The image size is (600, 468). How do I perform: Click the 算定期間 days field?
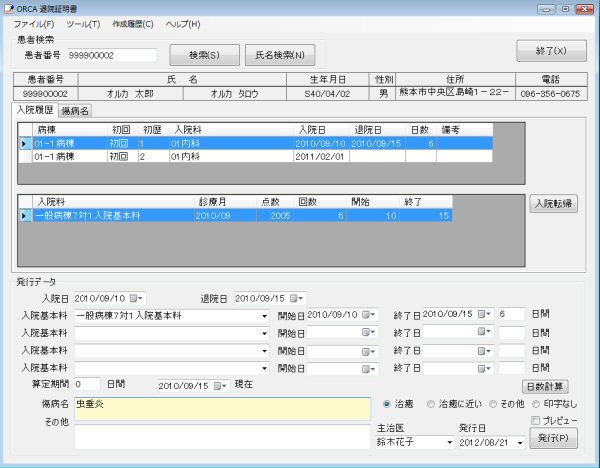point(87,384)
